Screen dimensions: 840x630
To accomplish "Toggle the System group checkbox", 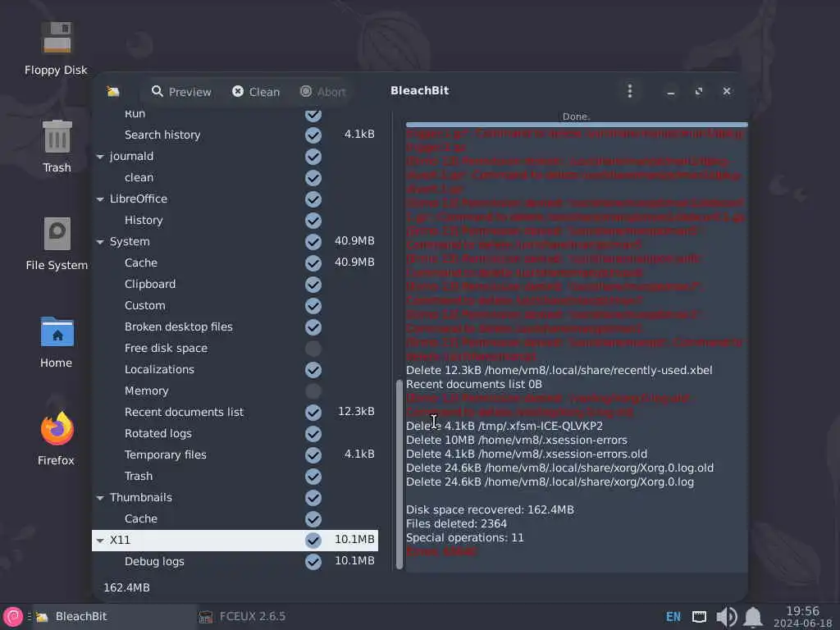I will coord(313,242).
